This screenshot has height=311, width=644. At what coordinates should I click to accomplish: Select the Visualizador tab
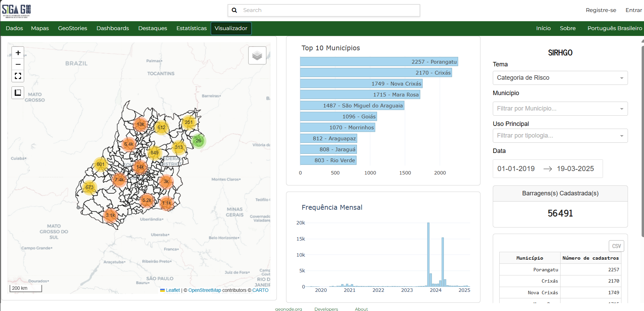pyautogui.click(x=231, y=28)
